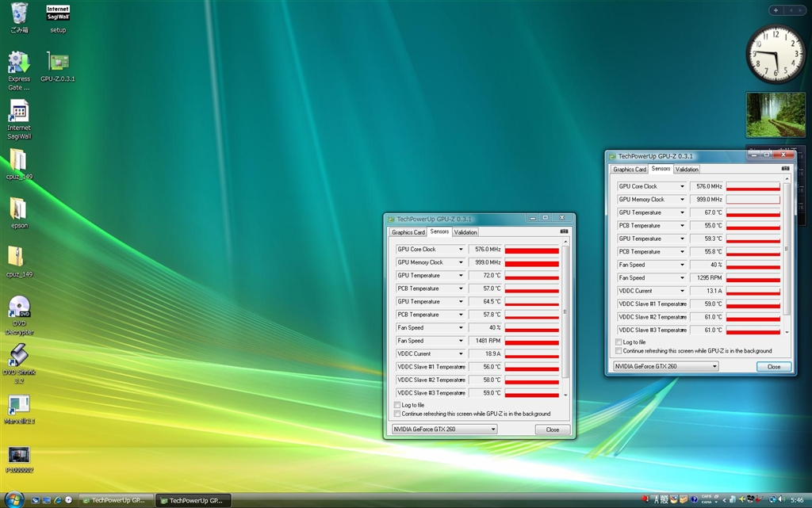Open the epson folder on the desktop
Screen dimensions: 812x508
pyautogui.click(x=18, y=208)
